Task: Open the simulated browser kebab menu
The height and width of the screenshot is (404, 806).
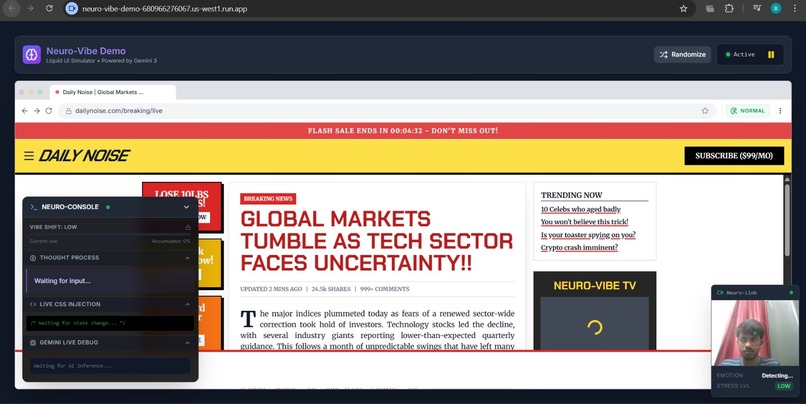Action: tap(780, 111)
